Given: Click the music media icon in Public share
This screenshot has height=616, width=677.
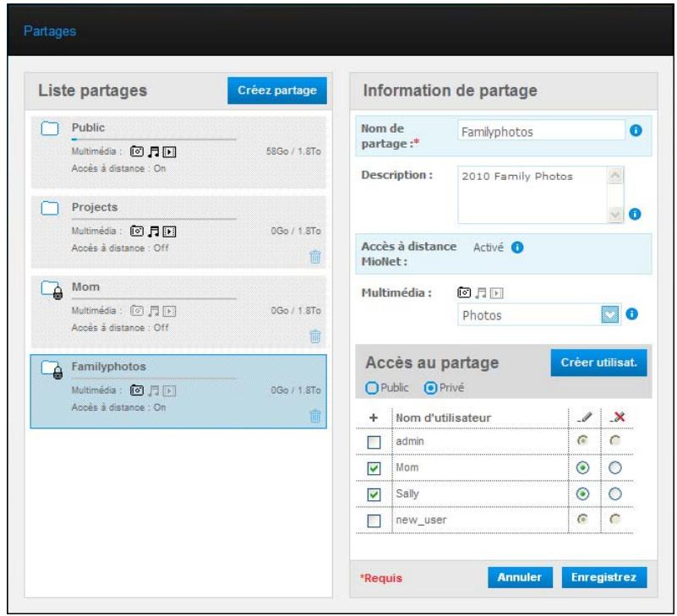Looking at the screenshot, I should pyautogui.click(x=153, y=151).
